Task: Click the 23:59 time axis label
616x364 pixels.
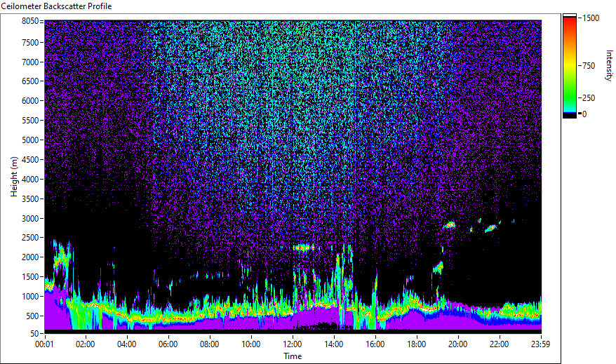Action: pyautogui.click(x=540, y=344)
